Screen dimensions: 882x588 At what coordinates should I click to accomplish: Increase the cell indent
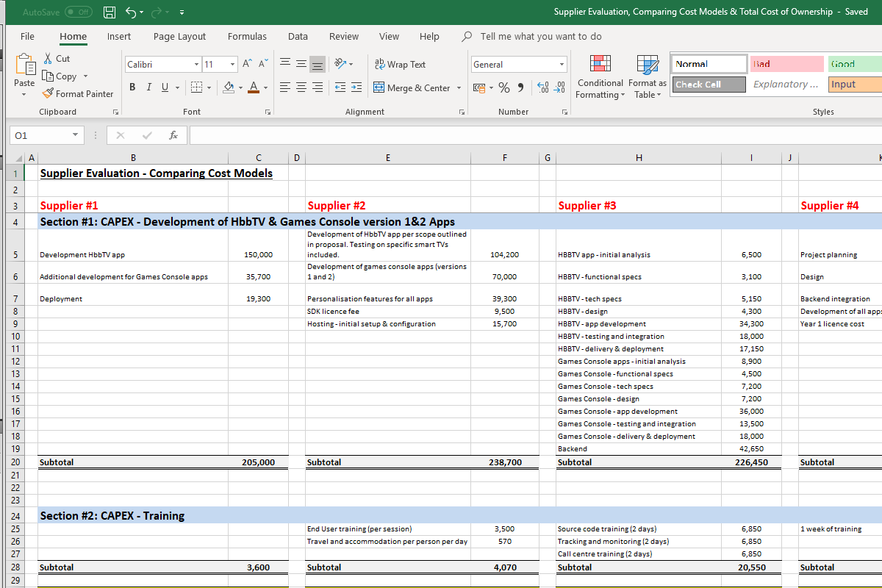click(x=356, y=87)
